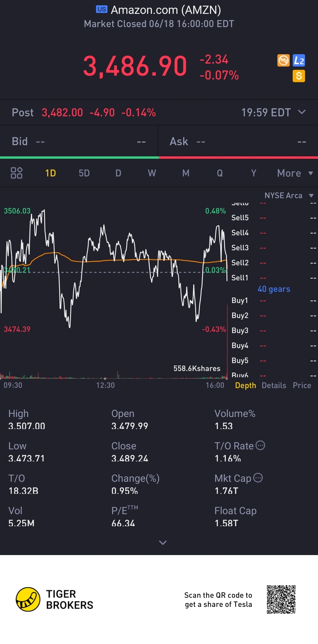Tap the Buy1 order book row
Image resolution: width=318 pixels, height=644 pixels.
274,300
